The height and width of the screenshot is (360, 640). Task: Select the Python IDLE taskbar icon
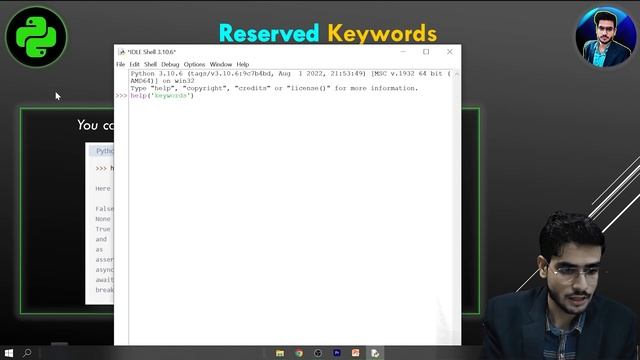[x=375, y=353]
